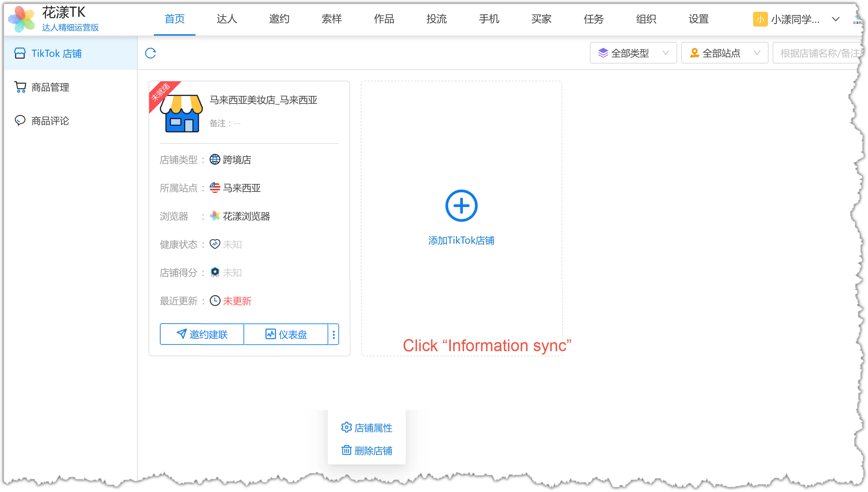
Task: Click the plus circle add-store icon
Action: click(x=461, y=205)
